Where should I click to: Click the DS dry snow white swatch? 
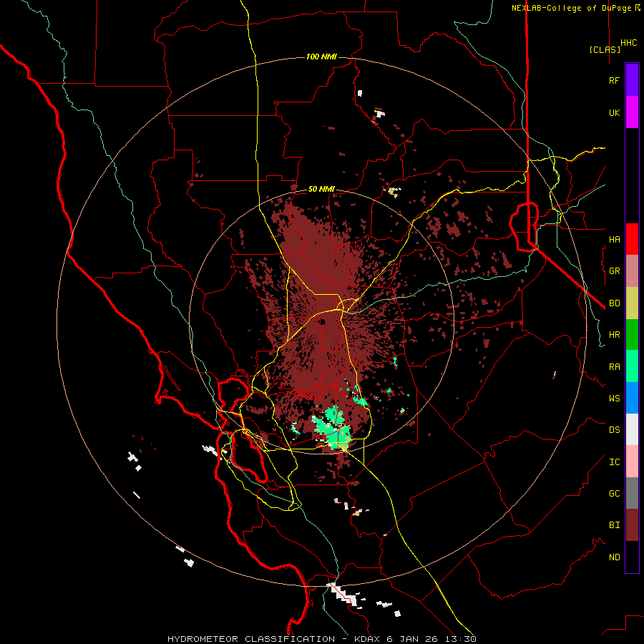(632, 429)
